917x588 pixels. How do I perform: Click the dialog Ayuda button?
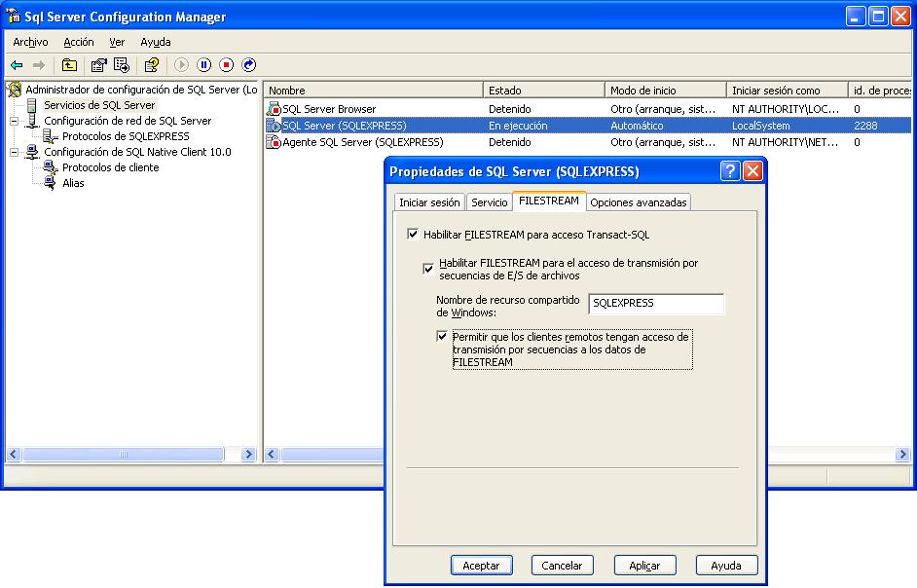(x=726, y=566)
